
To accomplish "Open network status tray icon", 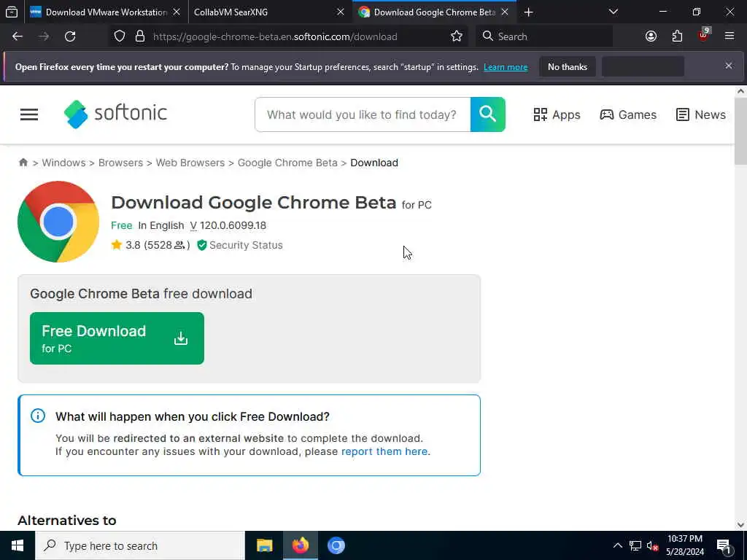I will (635, 545).
